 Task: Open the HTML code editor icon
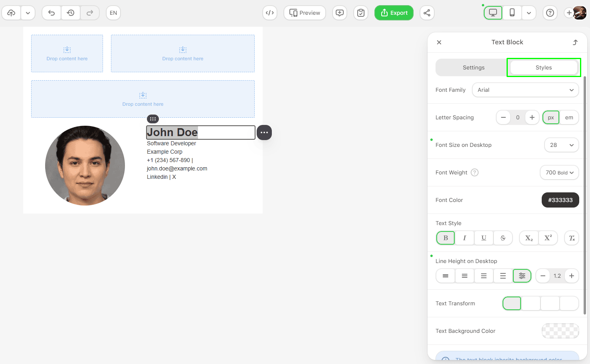[x=270, y=13]
